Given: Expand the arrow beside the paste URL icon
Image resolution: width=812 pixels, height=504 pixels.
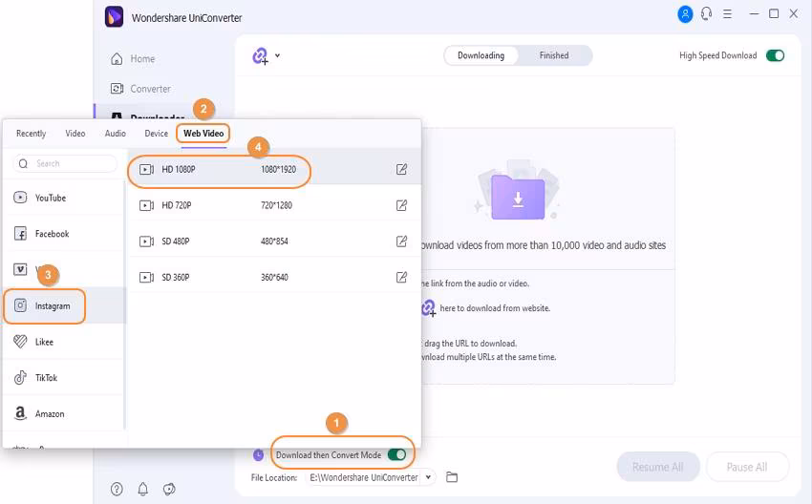Looking at the screenshot, I should tap(278, 55).
